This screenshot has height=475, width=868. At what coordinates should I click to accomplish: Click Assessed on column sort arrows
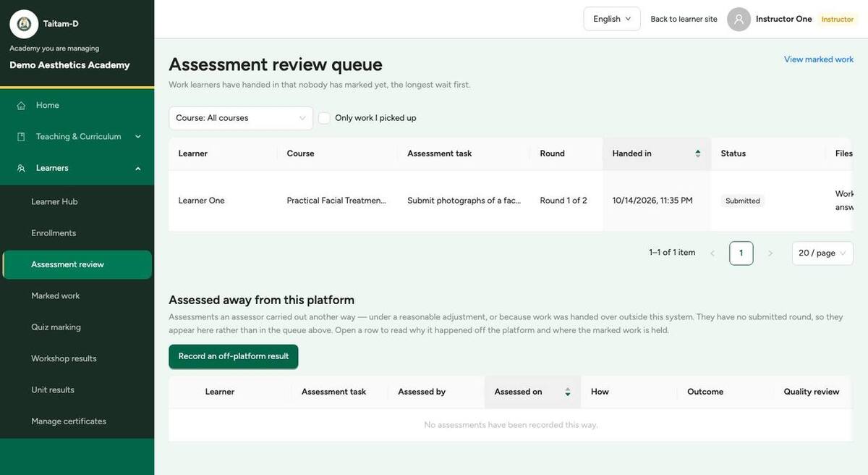tap(568, 392)
